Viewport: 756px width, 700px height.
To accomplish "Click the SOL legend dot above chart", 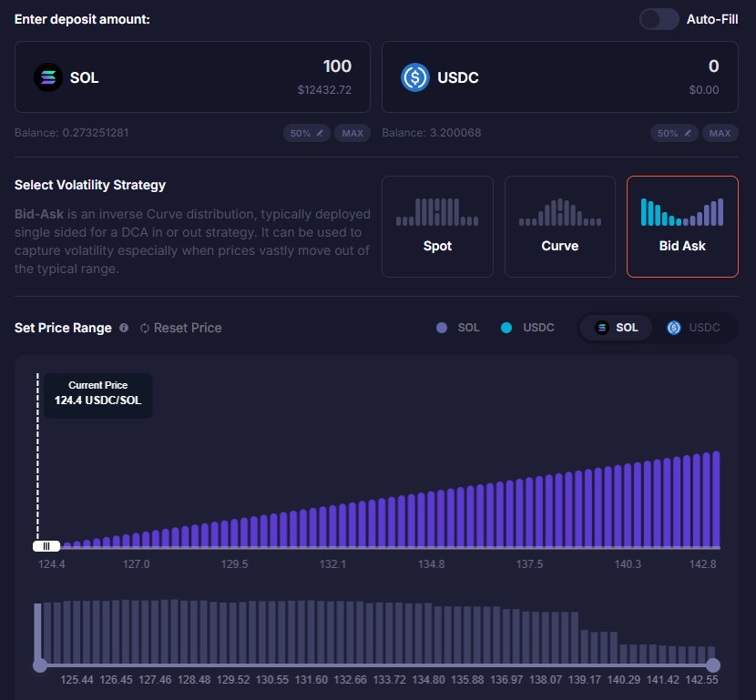I will pyautogui.click(x=442, y=328).
